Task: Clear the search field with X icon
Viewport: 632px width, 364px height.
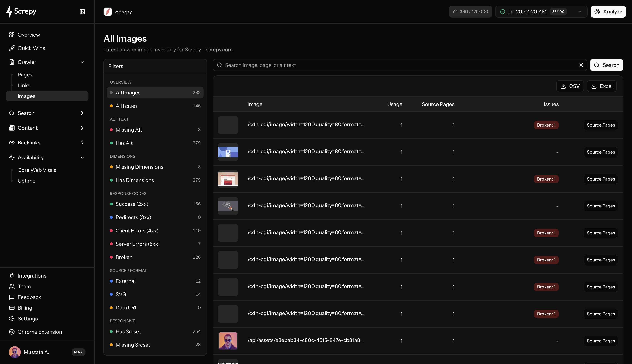Action: tap(581, 65)
